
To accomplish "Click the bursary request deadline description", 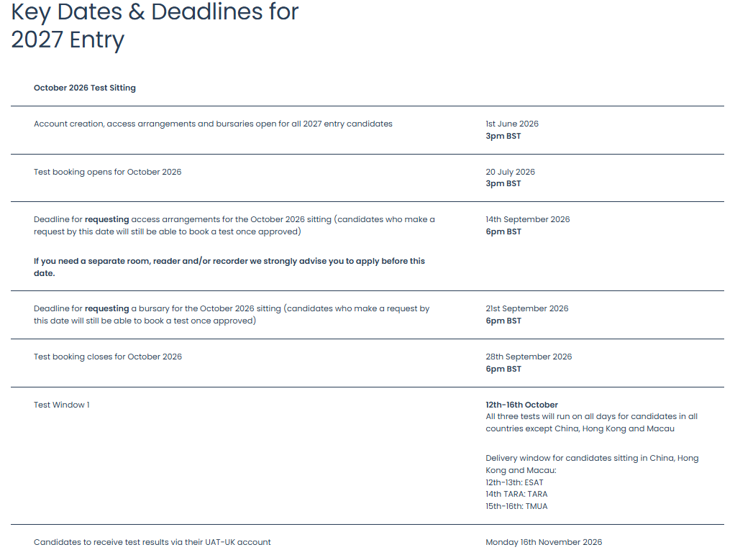I will point(232,314).
